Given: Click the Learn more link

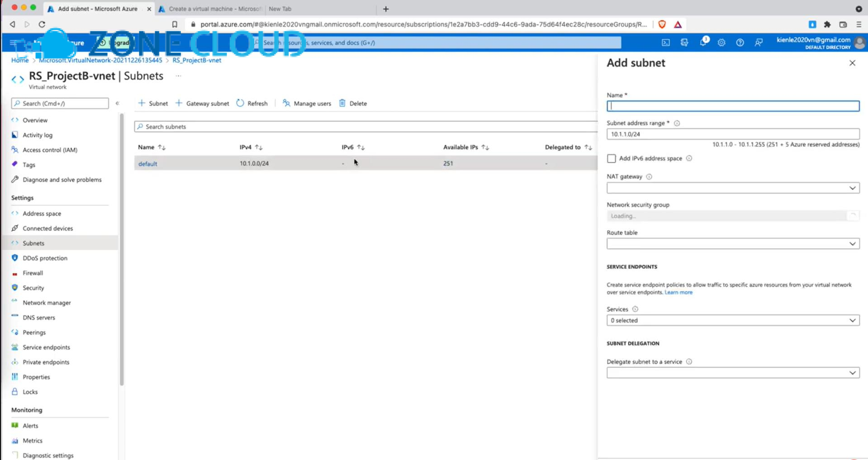Looking at the screenshot, I should pos(678,293).
